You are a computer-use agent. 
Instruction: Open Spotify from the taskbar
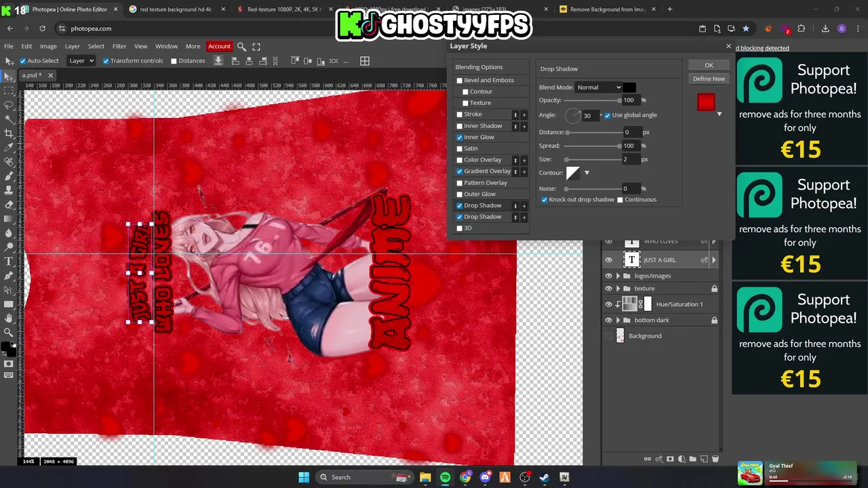(x=445, y=477)
